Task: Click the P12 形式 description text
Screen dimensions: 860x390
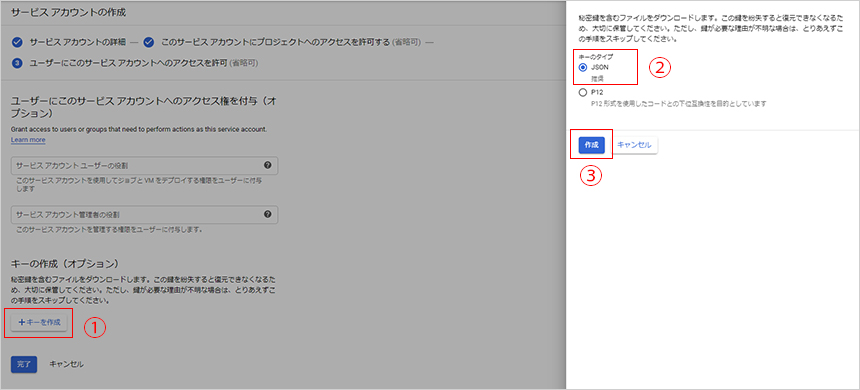Action: tap(678, 103)
